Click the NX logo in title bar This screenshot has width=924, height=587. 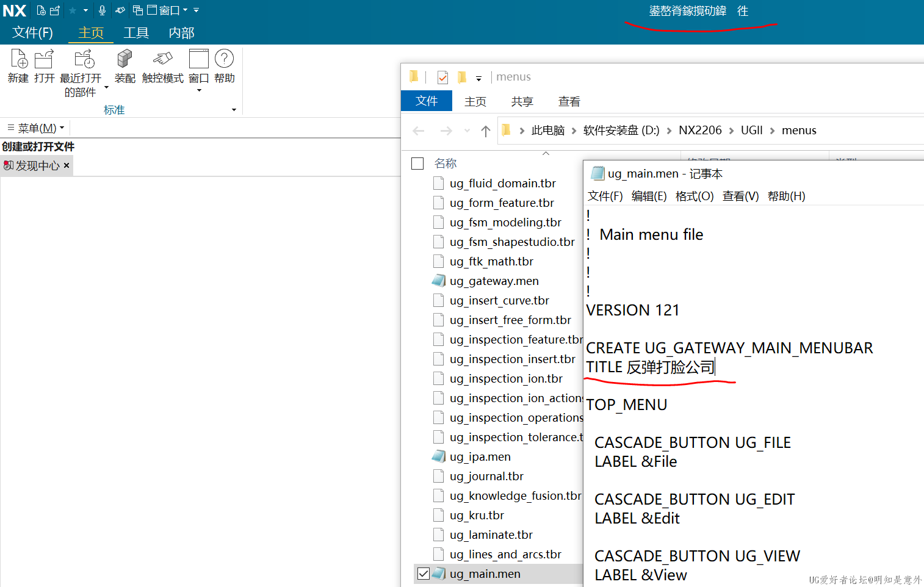coord(15,11)
